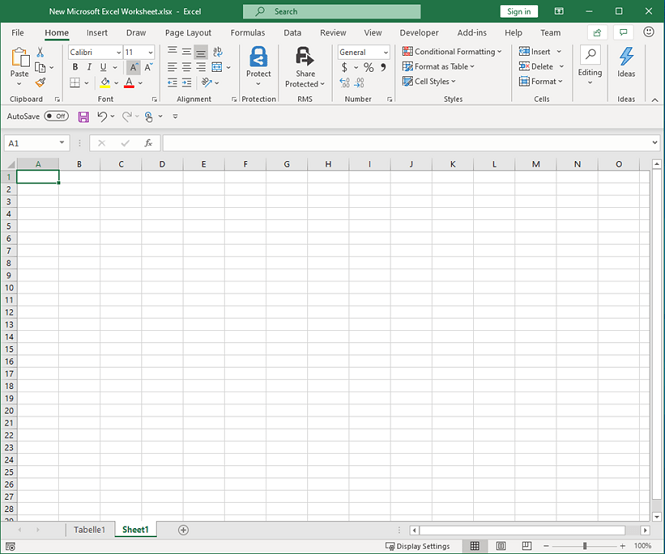This screenshot has height=554, width=665.
Task: Open the Fill Color yellow swatch
Action: 105,83
